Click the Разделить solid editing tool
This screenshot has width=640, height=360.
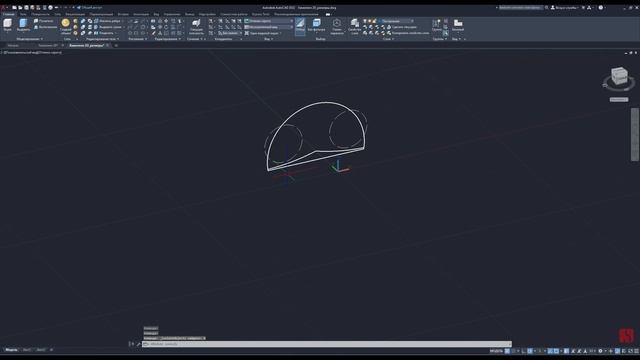pyautogui.click(x=104, y=33)
